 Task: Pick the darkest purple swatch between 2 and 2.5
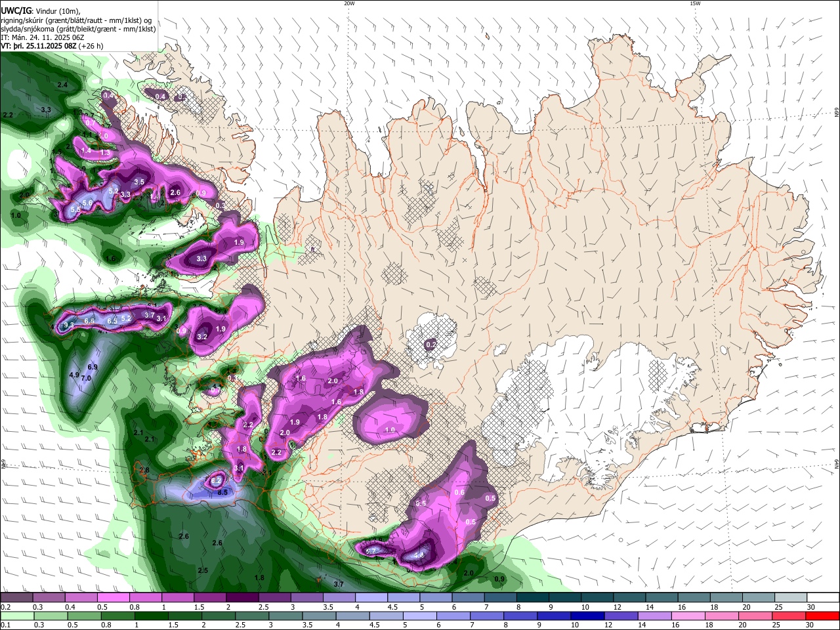tap(241, 597)
